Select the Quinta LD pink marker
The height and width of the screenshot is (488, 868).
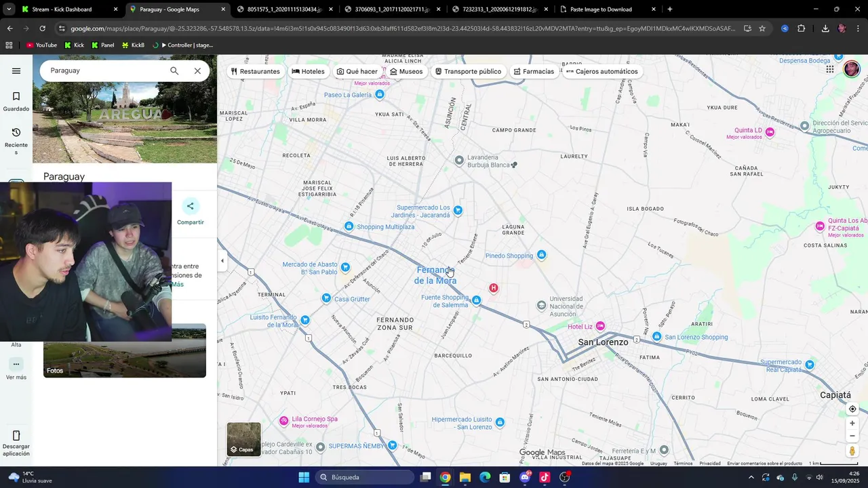(770, 132)
